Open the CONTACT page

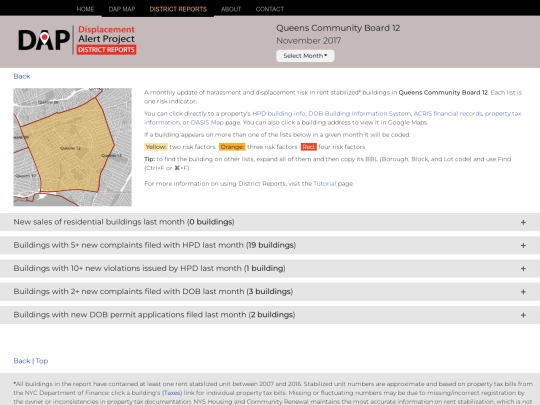pos(270,9)
